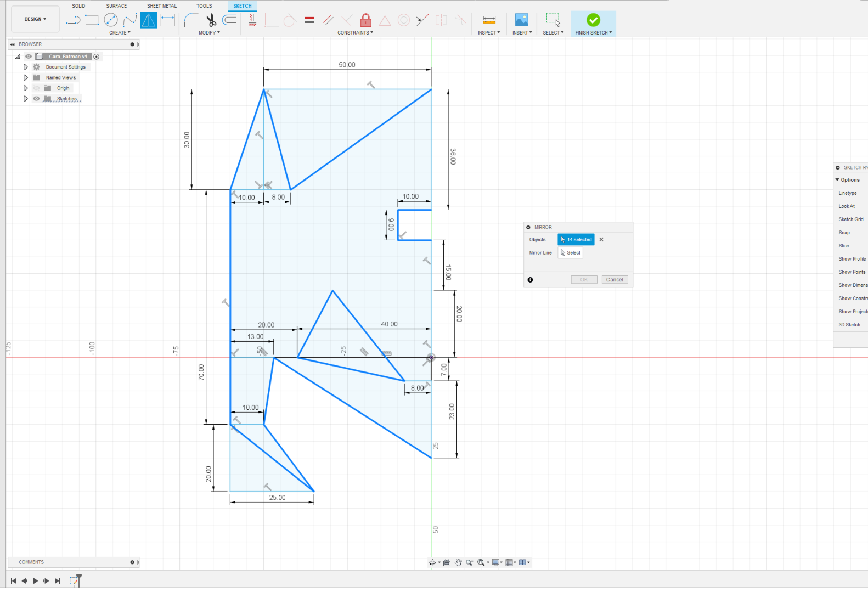Jump to the timeline beginning

[13, 581]
